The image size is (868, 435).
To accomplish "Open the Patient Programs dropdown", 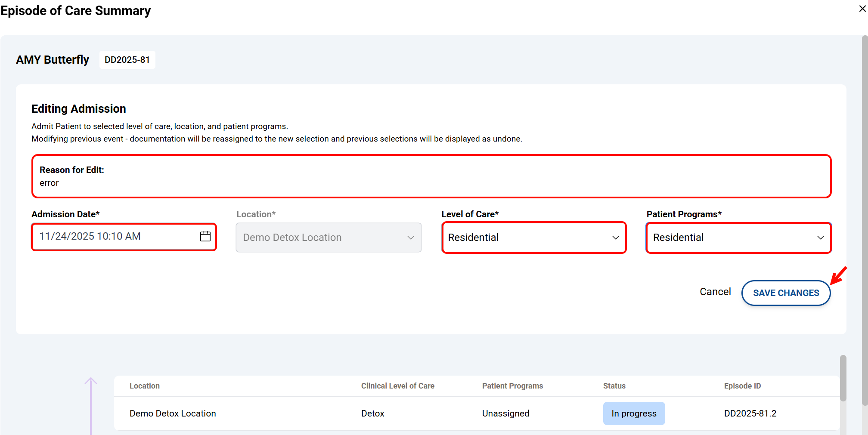I will click(738, 238).
